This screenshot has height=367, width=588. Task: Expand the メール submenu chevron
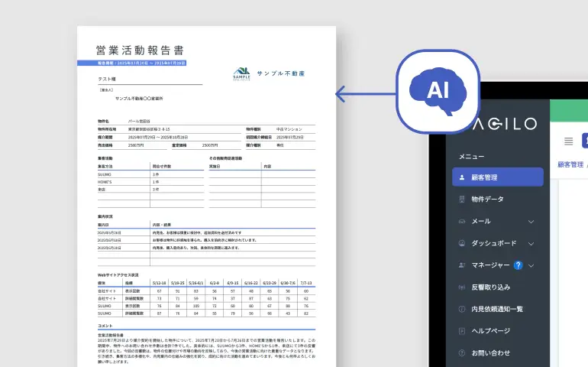pyautogui.click(x=531, y=222)
